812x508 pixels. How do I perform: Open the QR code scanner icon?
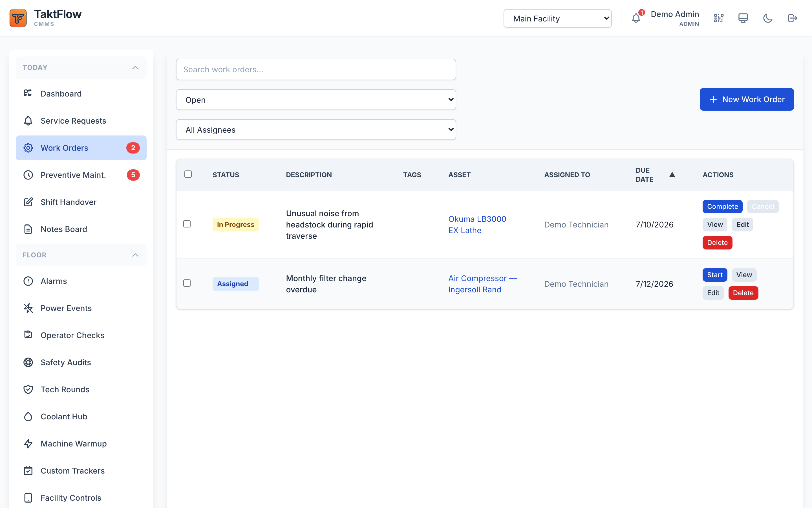click(x=718, y=18)
